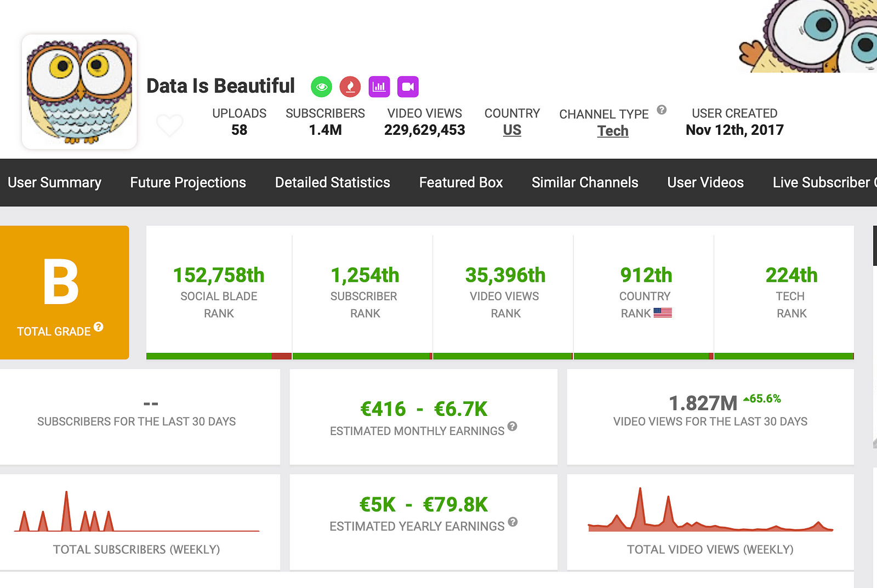The height and width of the screenshot is (588, 877).
Task: Go to the Detailed Statistics tab
Action: (x=333, y=182)
